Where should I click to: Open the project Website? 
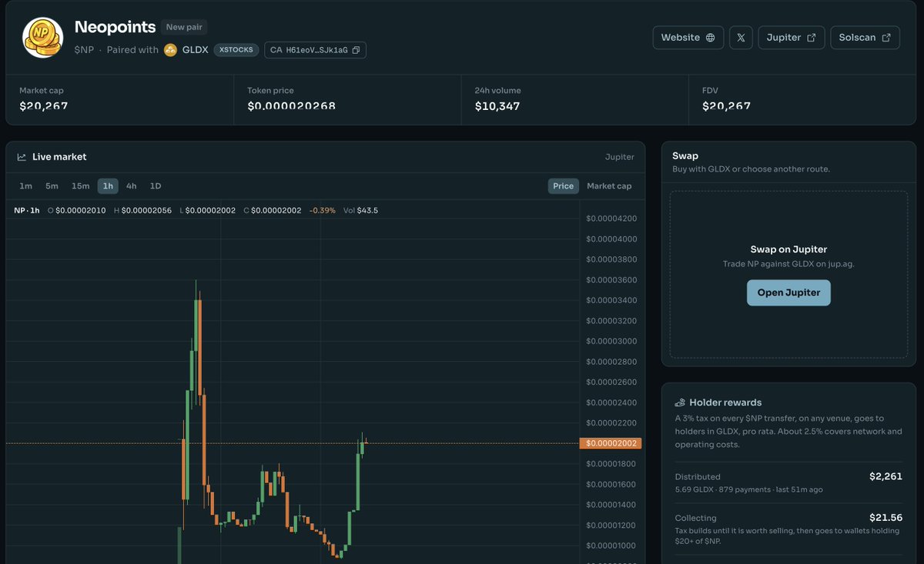[x=688, y=38]
